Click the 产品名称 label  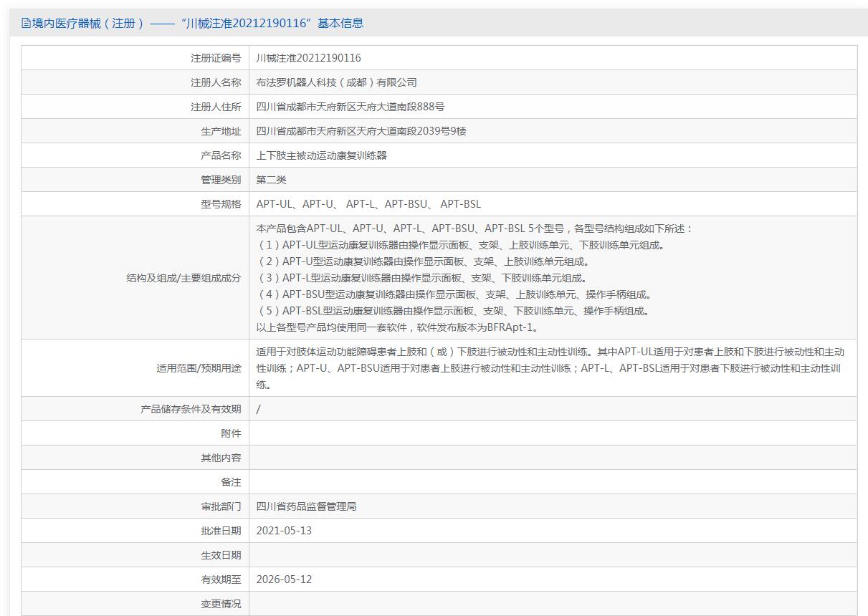tap(221, 155)
